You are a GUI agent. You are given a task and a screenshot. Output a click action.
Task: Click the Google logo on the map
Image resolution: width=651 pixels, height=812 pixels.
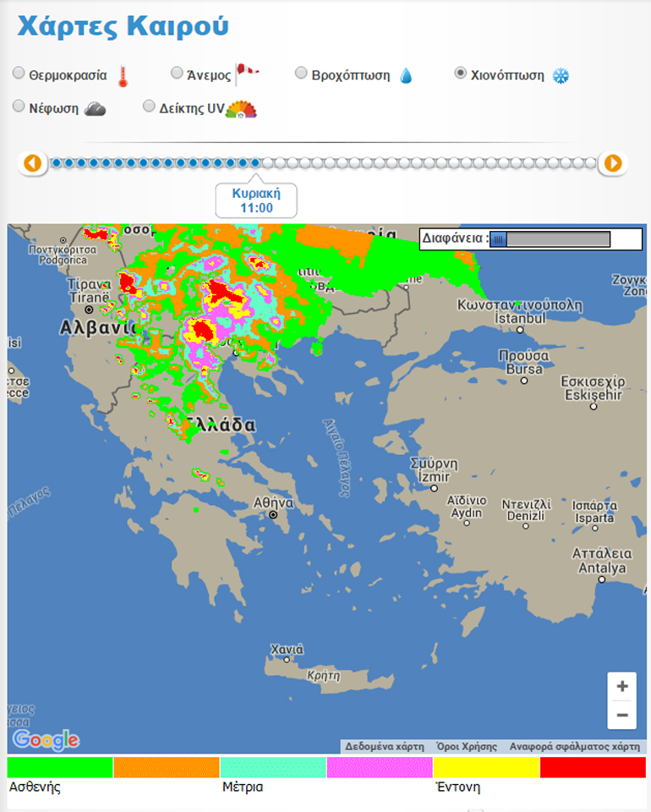point(46,740)
